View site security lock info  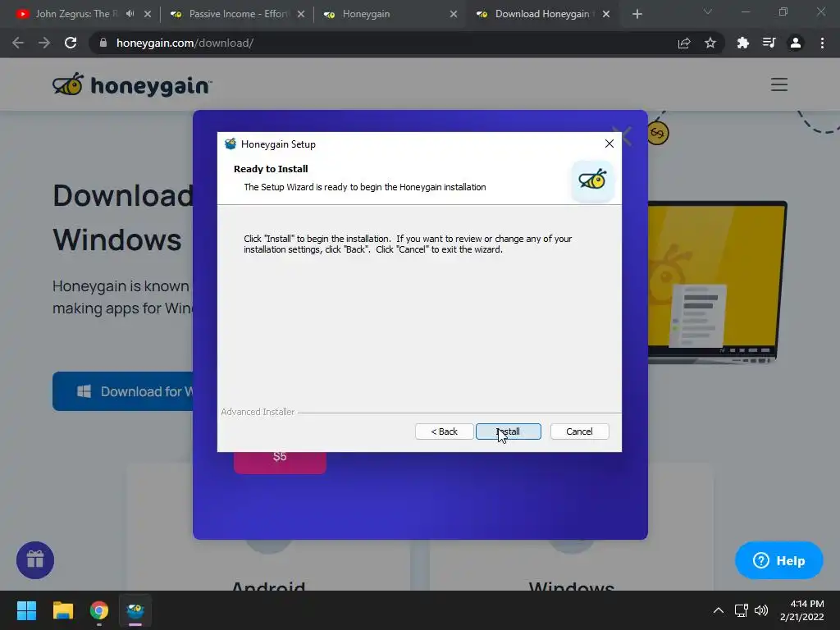pyautogui.click(x=103, y=43)
